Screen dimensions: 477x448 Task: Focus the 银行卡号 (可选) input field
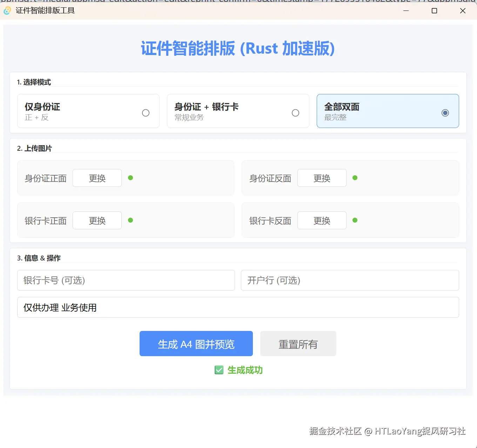[126, 280]
